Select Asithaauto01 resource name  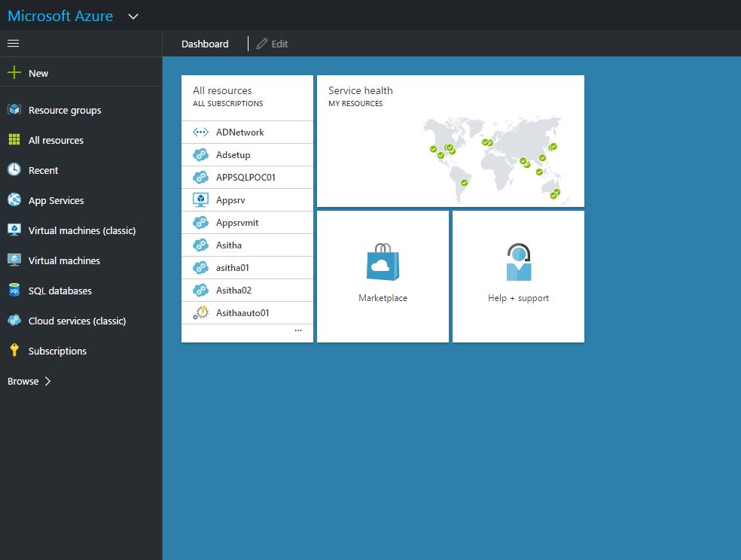click(x=242, y=312)
